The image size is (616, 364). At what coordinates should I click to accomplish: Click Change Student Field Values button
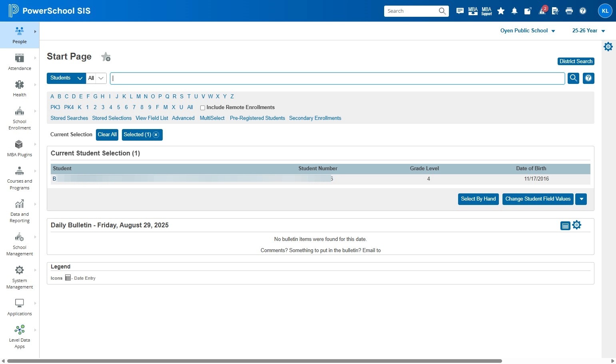(x=538, y=199)
